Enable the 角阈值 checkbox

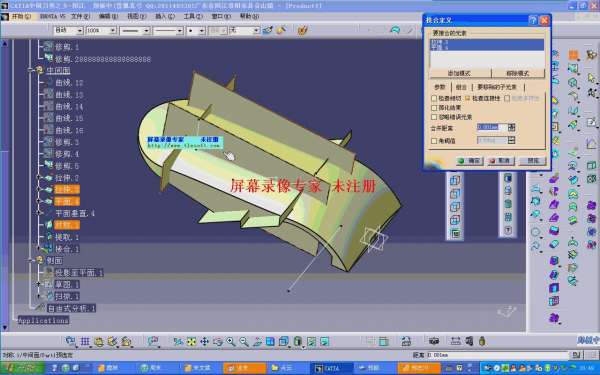[x=434, y=141]
